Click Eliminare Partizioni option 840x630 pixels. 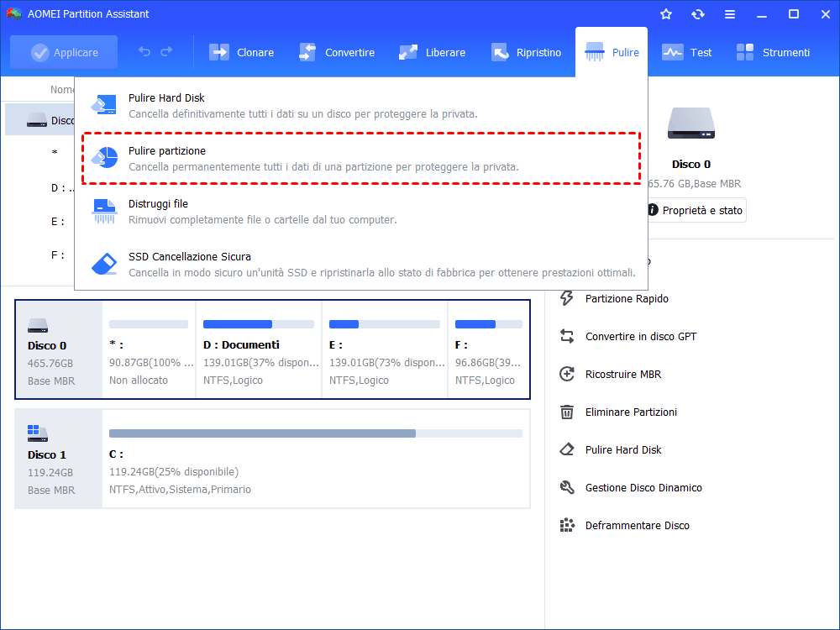click(x=631, y=412)
